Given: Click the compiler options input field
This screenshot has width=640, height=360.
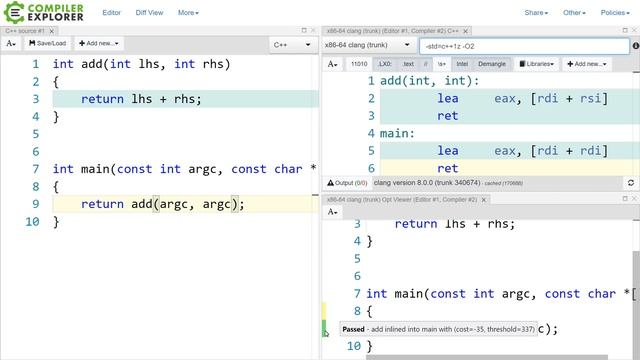Looking at the screenshot, I should pos(524,46).
